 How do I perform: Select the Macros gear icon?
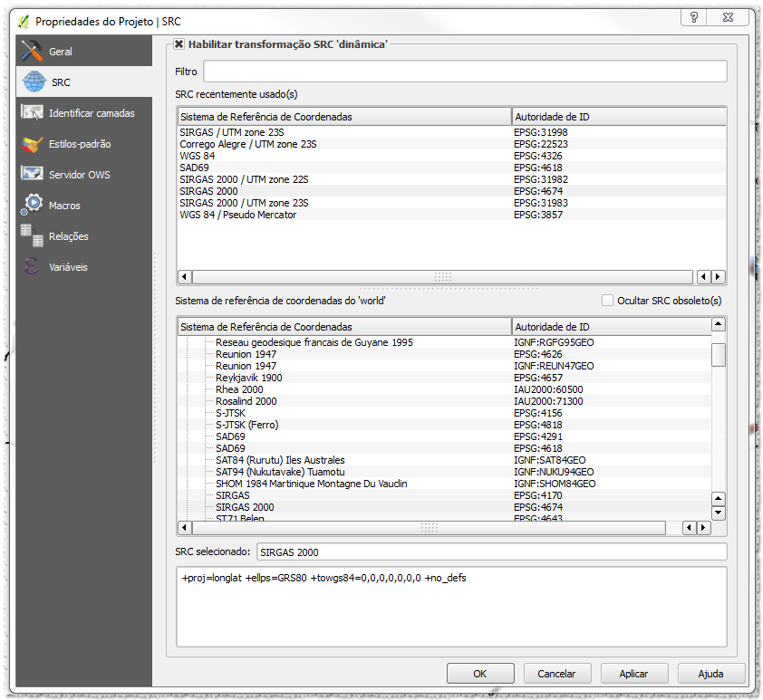coord(33,206)
